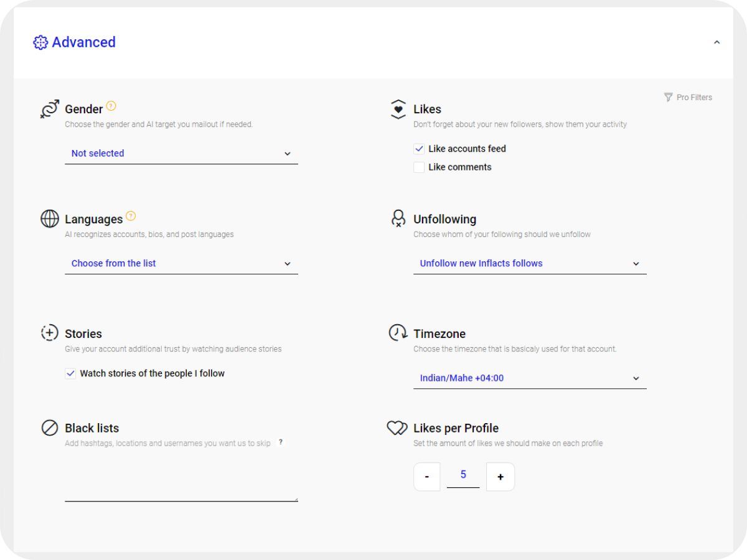Click the Pro Filters funnel icon
This screenshot has width=747, height=560.
point(668,98)
